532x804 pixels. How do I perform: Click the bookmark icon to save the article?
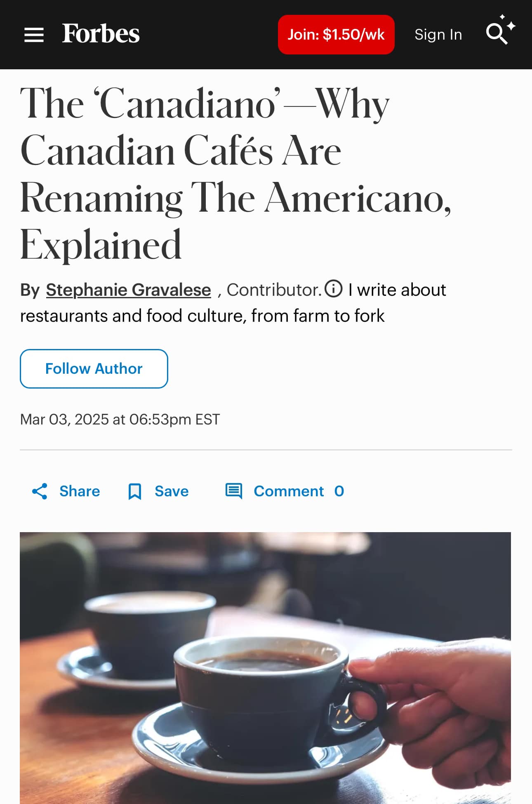(134, 491)
